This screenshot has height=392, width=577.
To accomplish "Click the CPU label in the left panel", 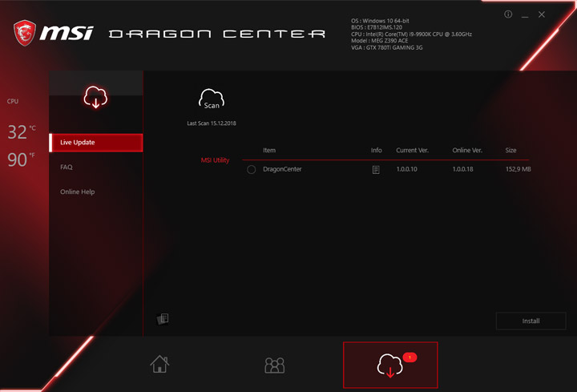I will pos(13,101).
